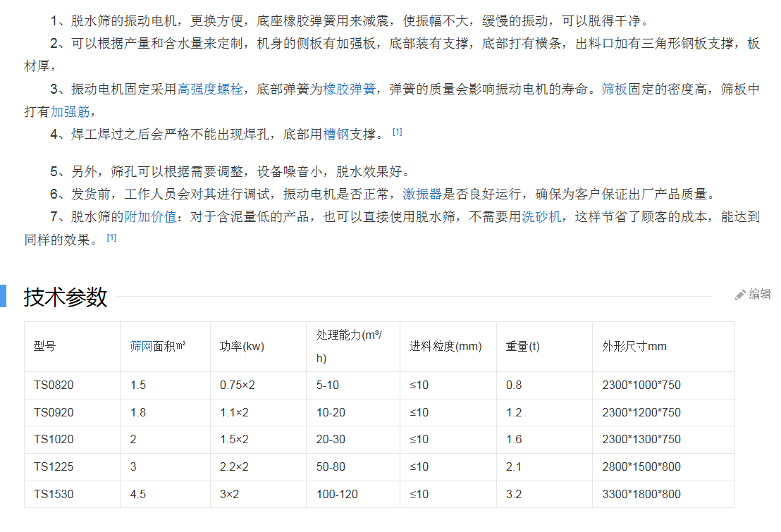The image size is (781, 532).
Task: Click the pencil edit icon beside 技术参数
Action: (x=740, y=295)
